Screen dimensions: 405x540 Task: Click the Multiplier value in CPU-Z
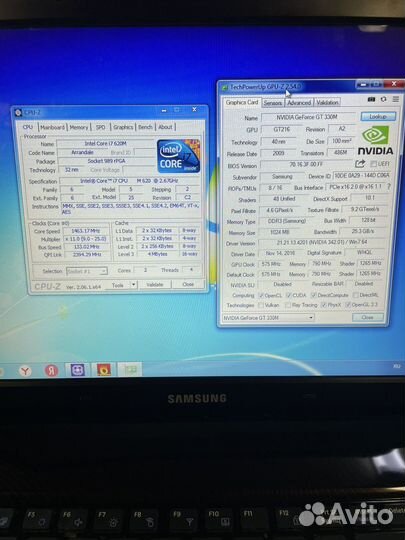click(85, 239)
